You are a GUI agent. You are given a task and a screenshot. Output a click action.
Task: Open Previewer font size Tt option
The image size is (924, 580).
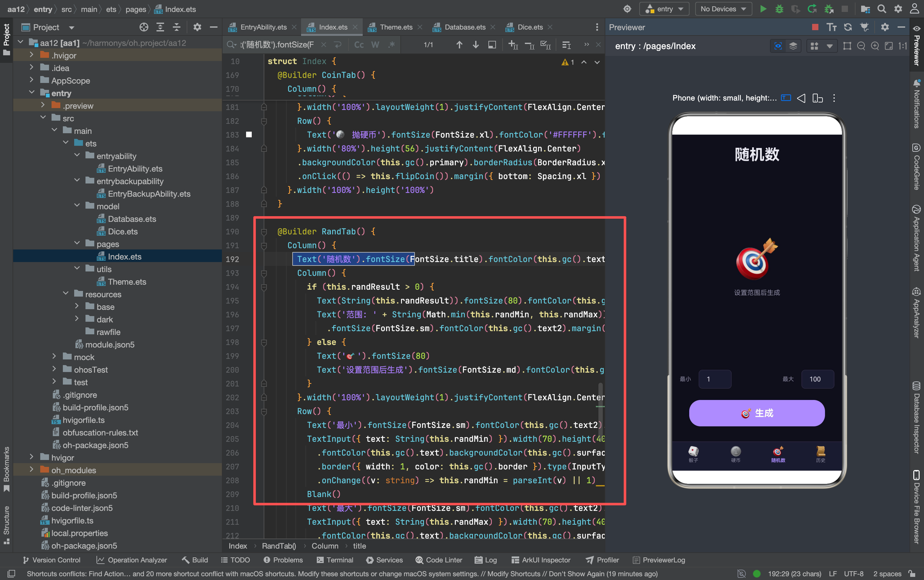pos(832,27)
